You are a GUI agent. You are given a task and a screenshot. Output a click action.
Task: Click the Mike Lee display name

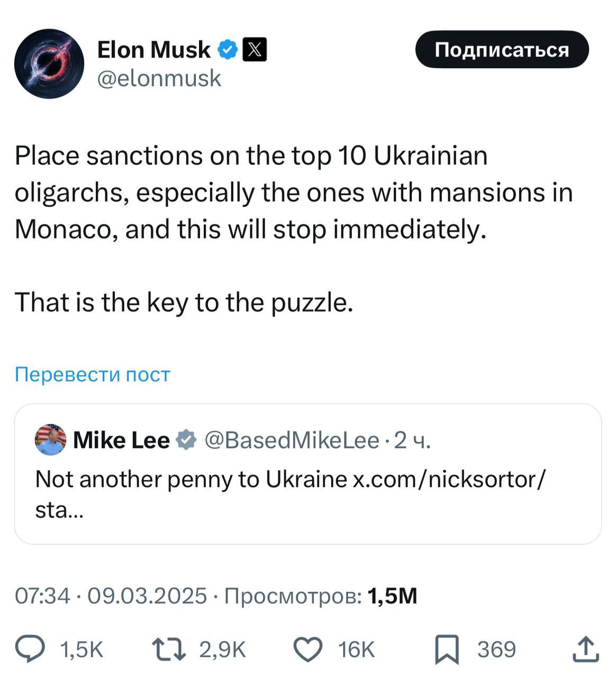coord(121,440)
